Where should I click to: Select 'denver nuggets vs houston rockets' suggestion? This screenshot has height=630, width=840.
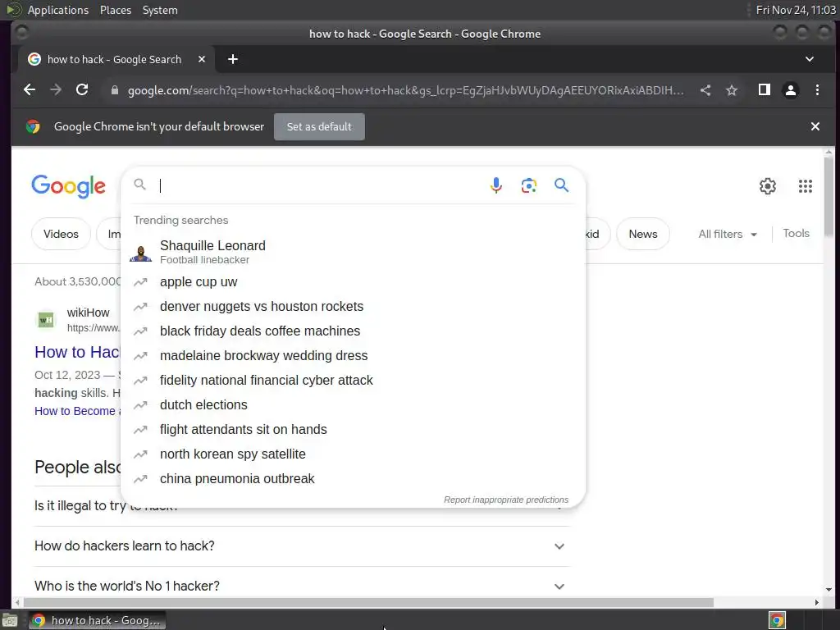coord(353,307)
